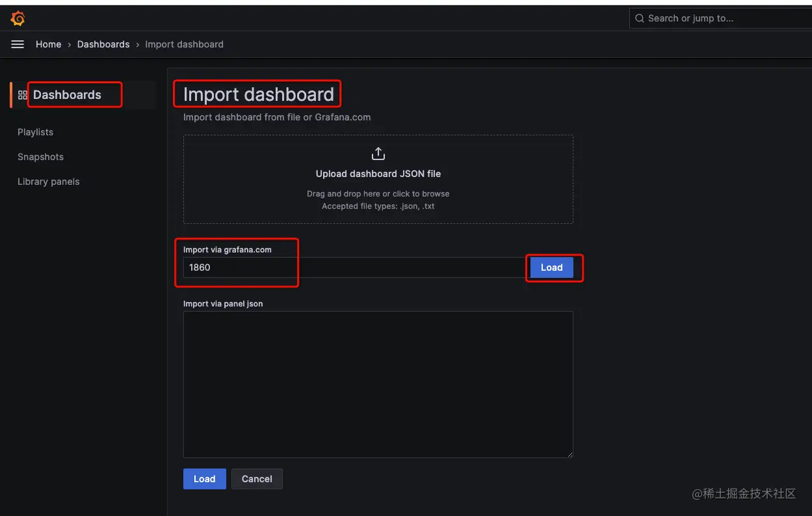Open the hamburger navigation menu

[18, 44]
